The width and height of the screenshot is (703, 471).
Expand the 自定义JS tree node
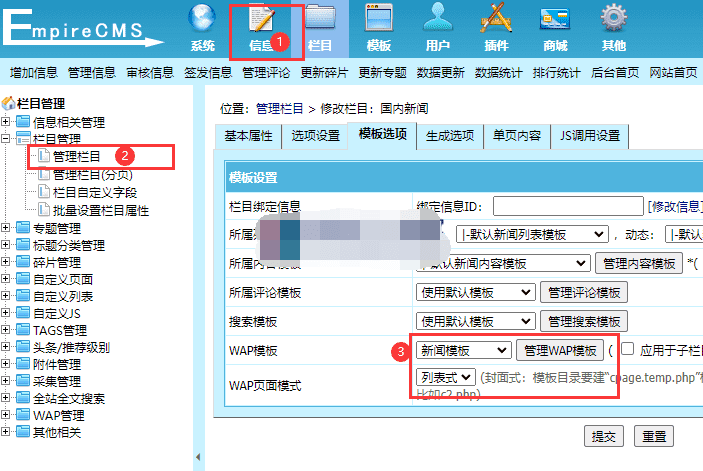coord(5,313)
